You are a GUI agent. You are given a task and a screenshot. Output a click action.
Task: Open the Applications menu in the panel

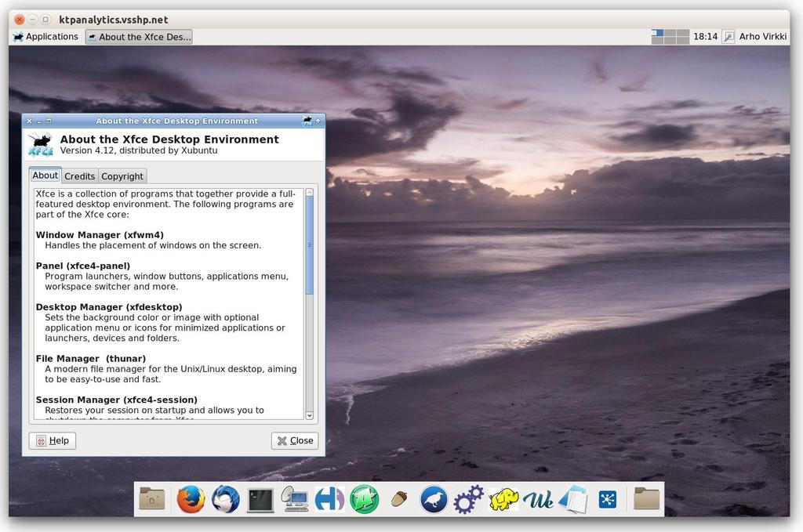tap(45, 37)
